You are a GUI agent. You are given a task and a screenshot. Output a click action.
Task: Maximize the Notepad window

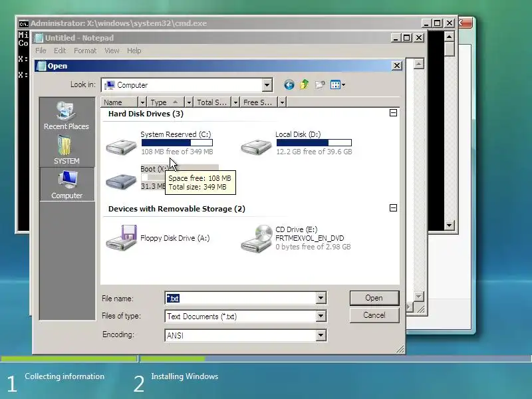[407, 38]
